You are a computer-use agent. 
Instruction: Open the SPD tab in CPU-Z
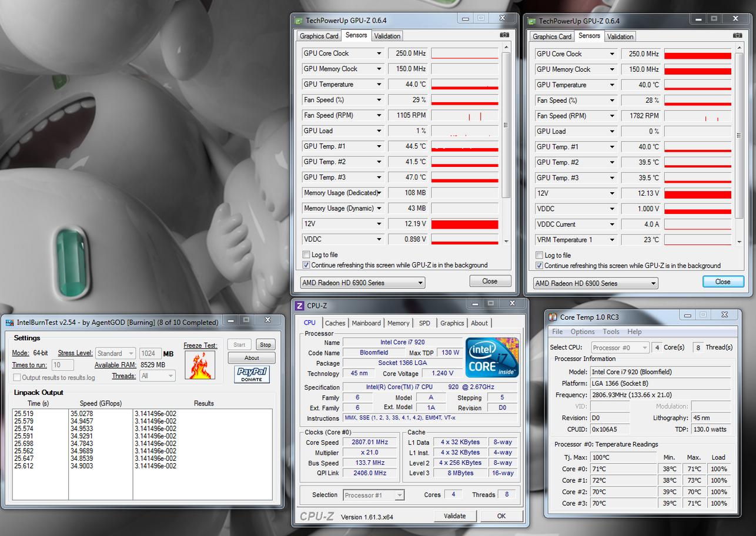point(424,323)
